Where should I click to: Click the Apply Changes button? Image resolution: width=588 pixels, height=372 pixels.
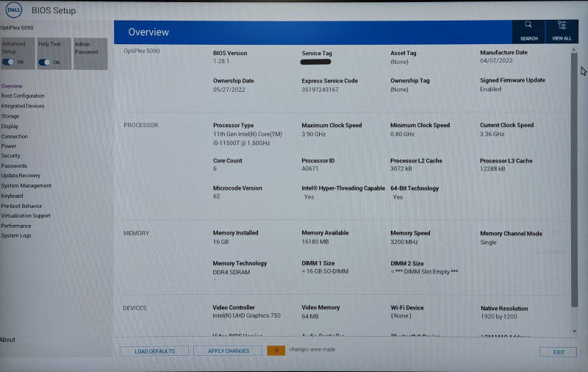(228, 351)
